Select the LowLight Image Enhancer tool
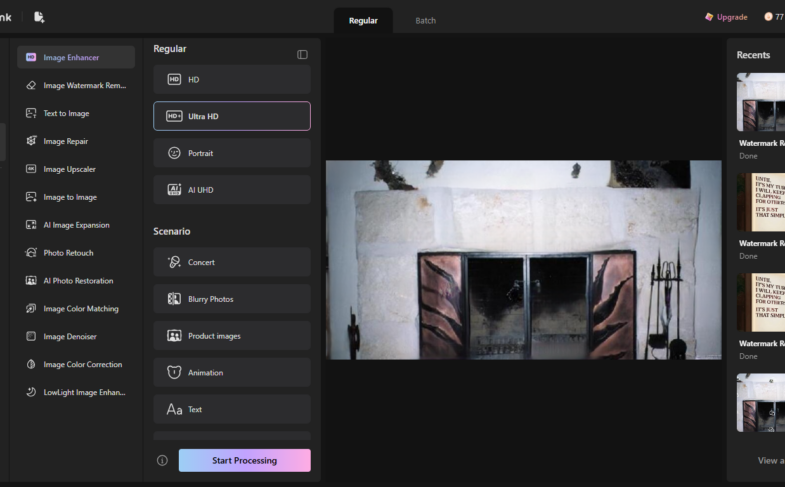Screen dimensions: 785x487 tap(76, 392)
